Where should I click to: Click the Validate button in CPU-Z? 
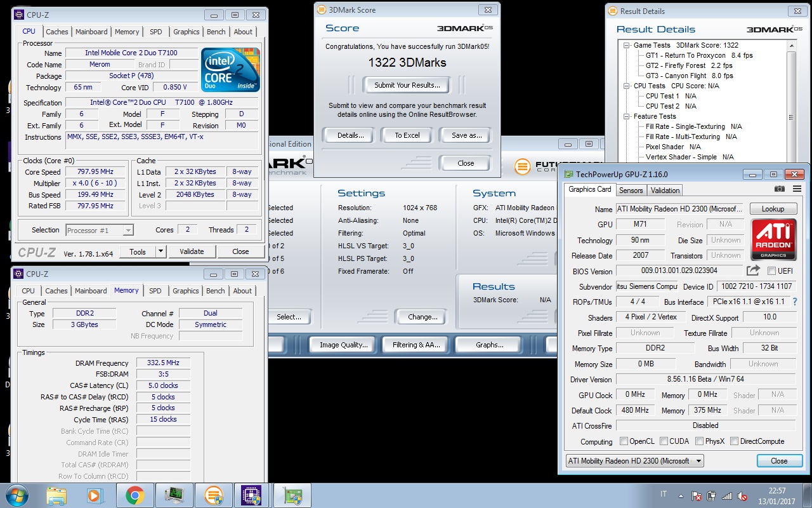[192, 251]
